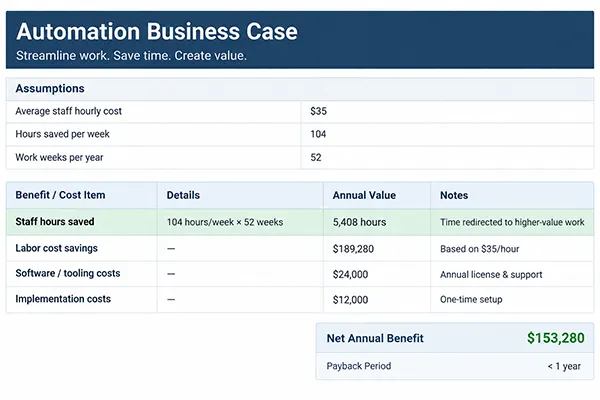Click the green '$153,280' net benefit figure

click(556, 338)
